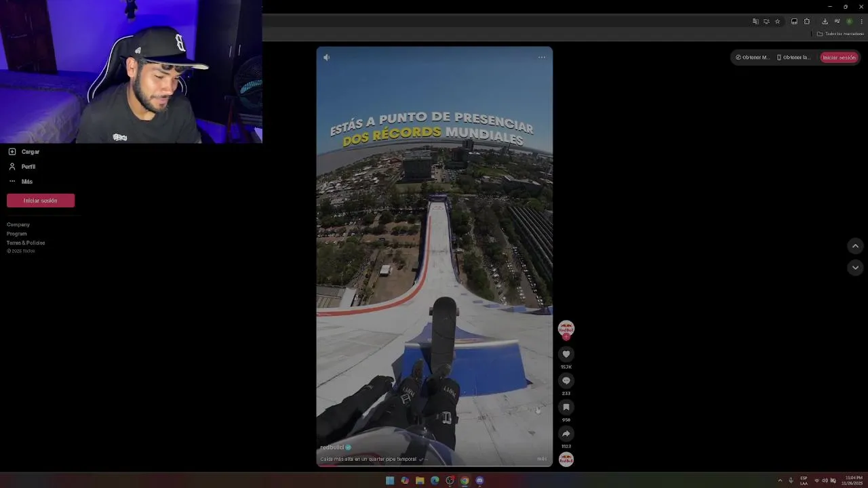Open Chrome from taskbar
This screenshot has height=488, width=868.
pyautogui.click(x=465, y=481)
